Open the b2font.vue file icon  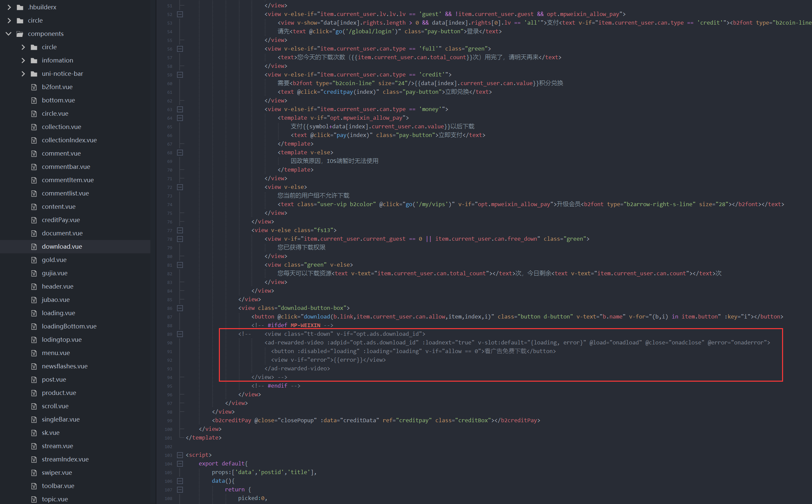[34, 87]
